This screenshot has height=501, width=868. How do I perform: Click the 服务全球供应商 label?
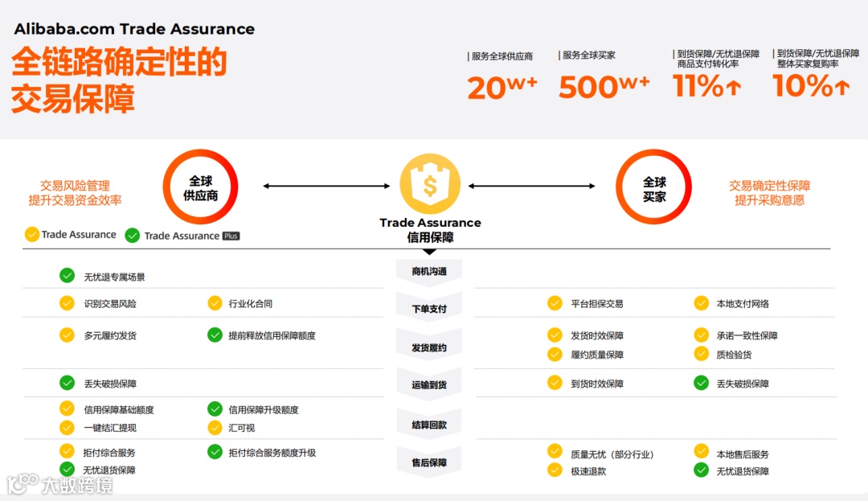(502, 56)
